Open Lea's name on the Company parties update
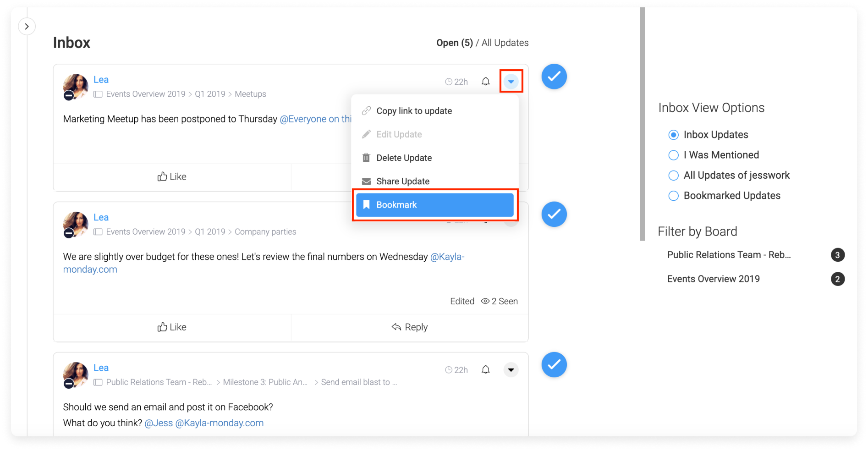The image size is (868, 451). (101, 217)
